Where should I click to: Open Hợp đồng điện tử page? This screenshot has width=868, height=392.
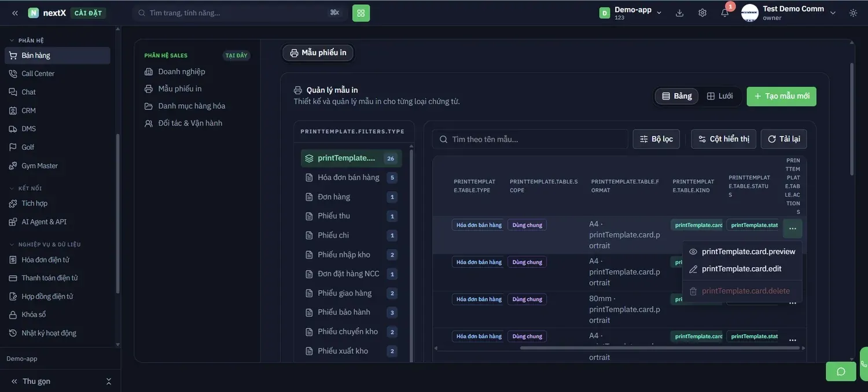pos(57,296)
